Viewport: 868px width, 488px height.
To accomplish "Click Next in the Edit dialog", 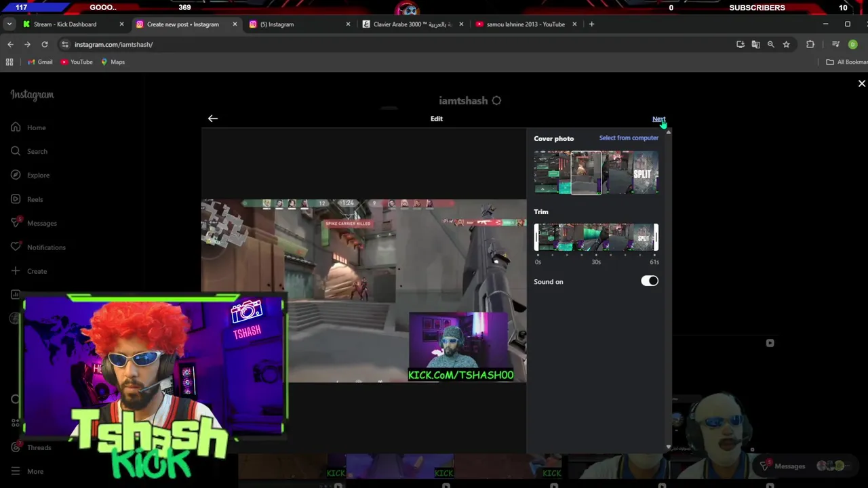I will (x=658, y=119).
